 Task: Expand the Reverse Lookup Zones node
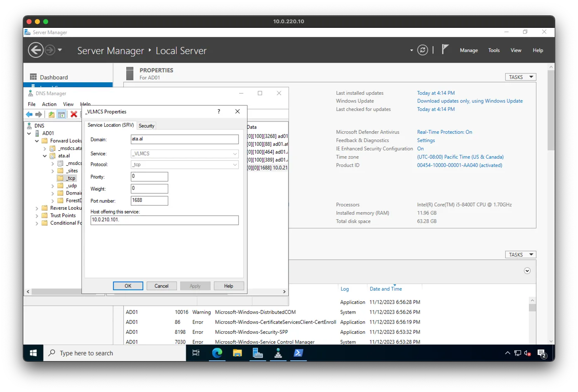pyautogui.click(x=37, y=208)
